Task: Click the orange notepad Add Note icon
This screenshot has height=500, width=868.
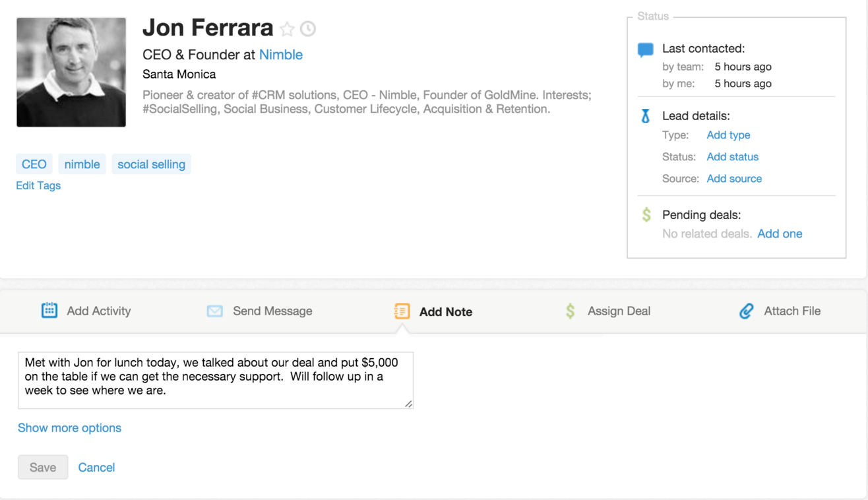Action: click(x=402, y=311)
